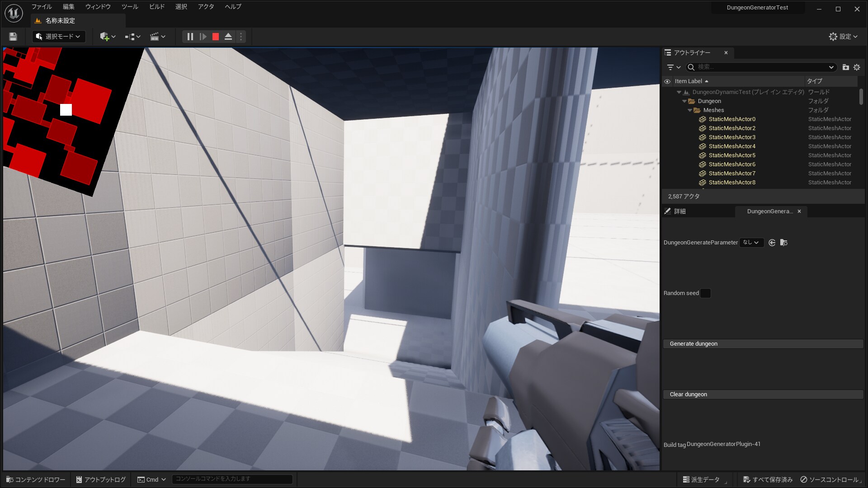The image size is (868, 488).
Task: Open the ファイル menu
Action: 41,7
